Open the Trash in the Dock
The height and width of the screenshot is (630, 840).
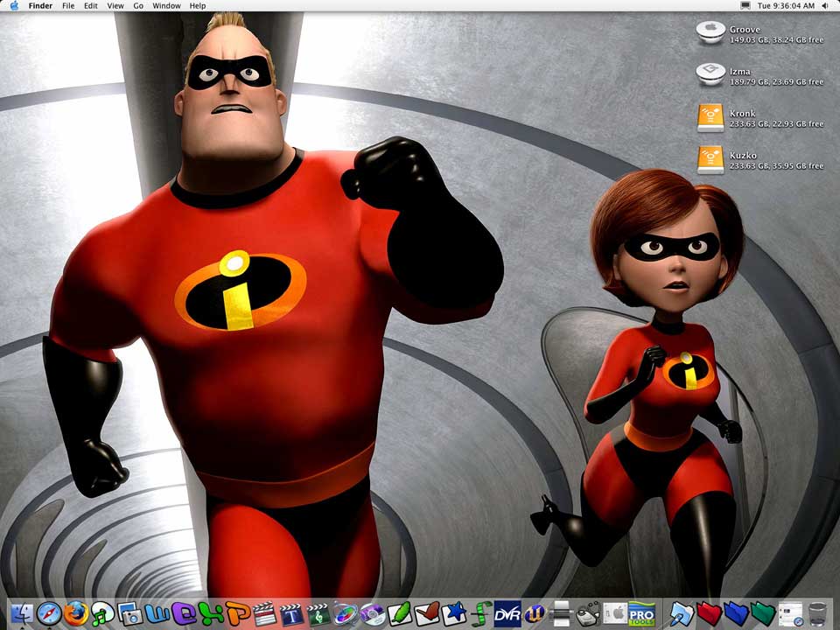[817, 613]
